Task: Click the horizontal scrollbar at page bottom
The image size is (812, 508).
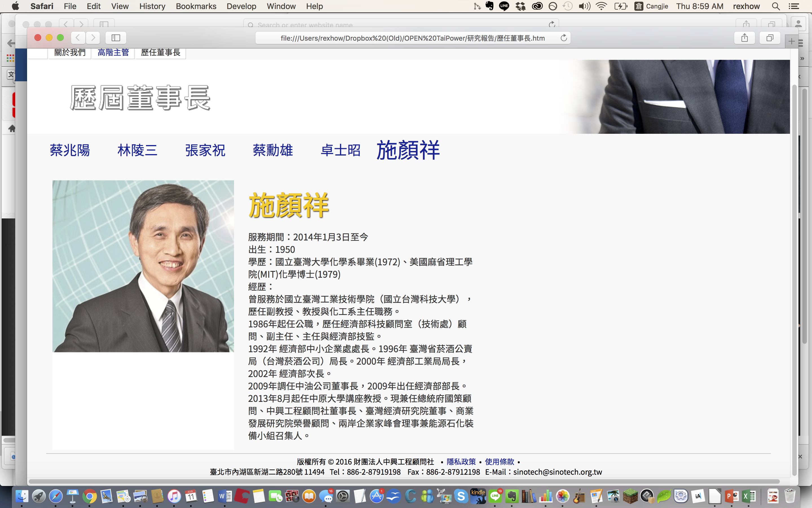Action: click(404, 481)
